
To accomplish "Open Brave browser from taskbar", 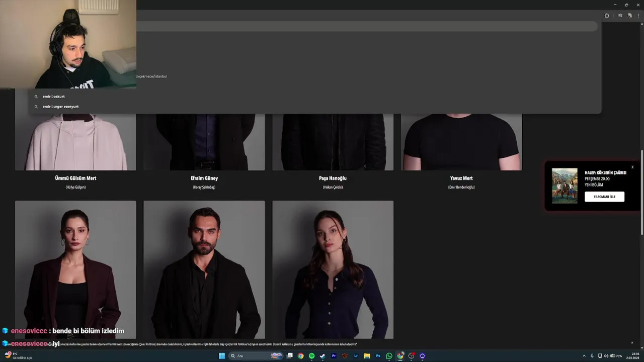I will pos(345,356).
